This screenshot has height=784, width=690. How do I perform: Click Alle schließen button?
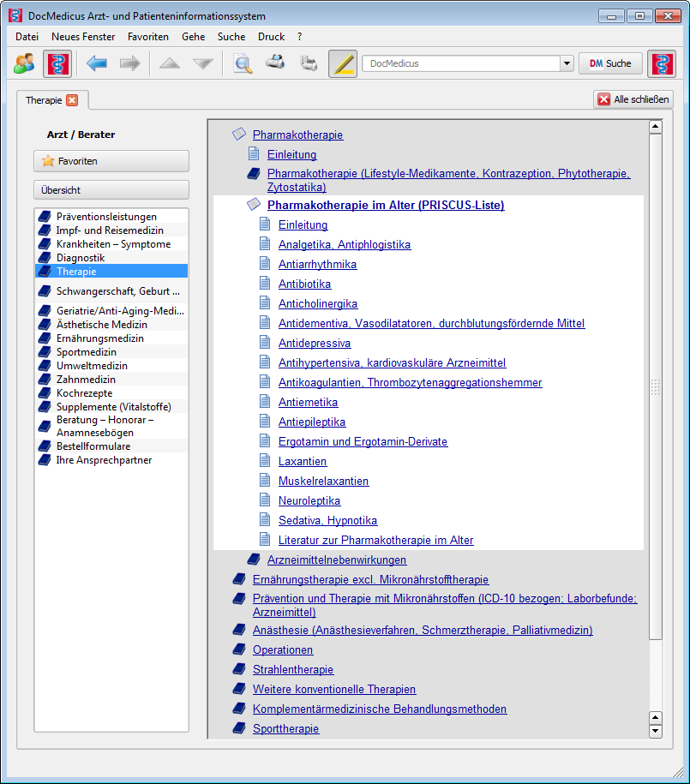coord(633,99)
